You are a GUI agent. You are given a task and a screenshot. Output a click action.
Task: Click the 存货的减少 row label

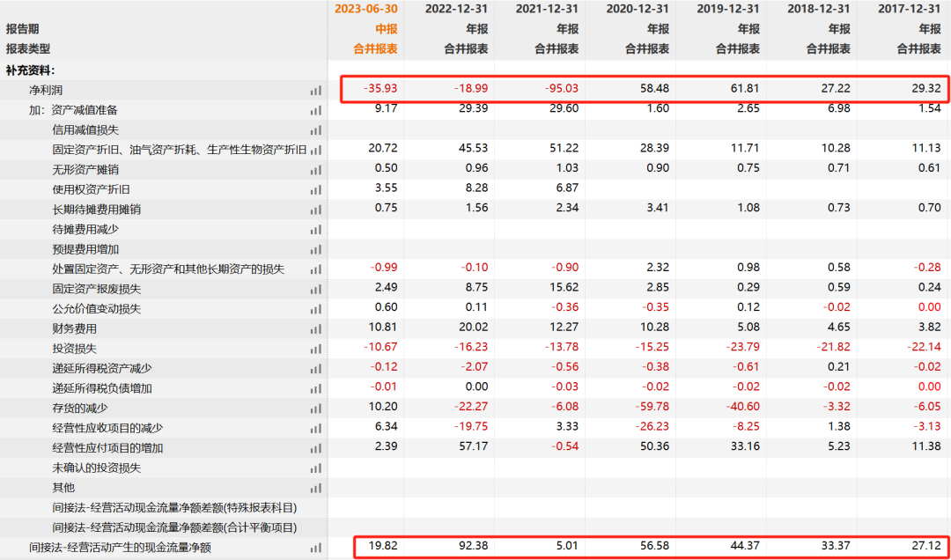pos(80,409)
